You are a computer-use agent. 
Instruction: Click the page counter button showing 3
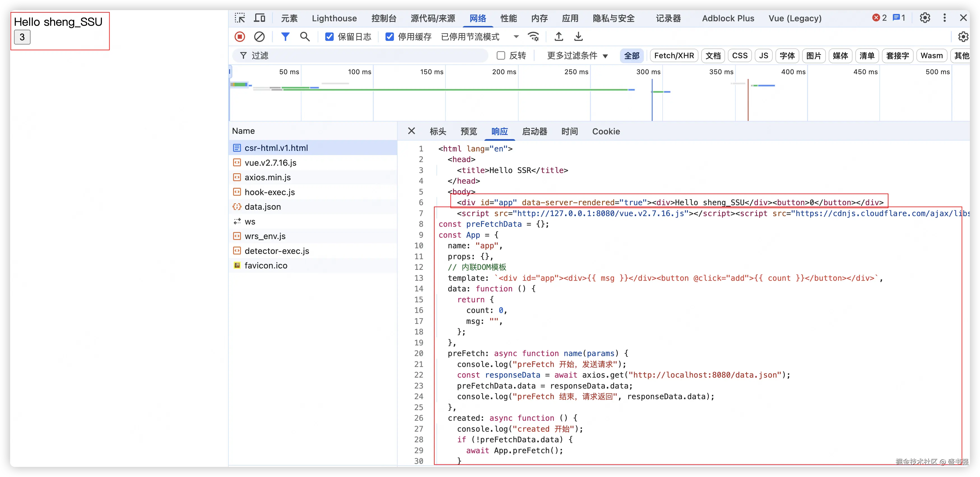(22, 37)
